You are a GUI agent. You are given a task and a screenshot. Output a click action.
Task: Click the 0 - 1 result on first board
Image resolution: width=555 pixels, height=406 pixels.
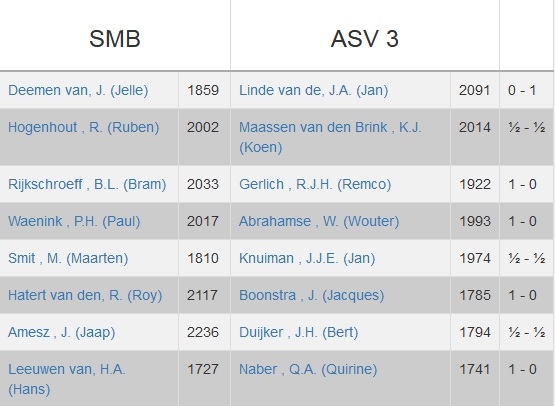coord(522,90)
